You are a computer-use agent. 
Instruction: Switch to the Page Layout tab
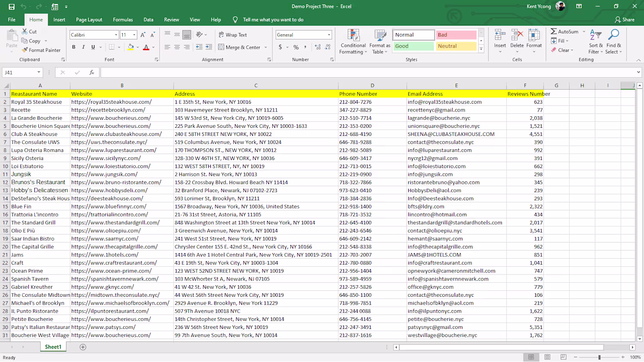pyautogui.click(x=89, y=20)
